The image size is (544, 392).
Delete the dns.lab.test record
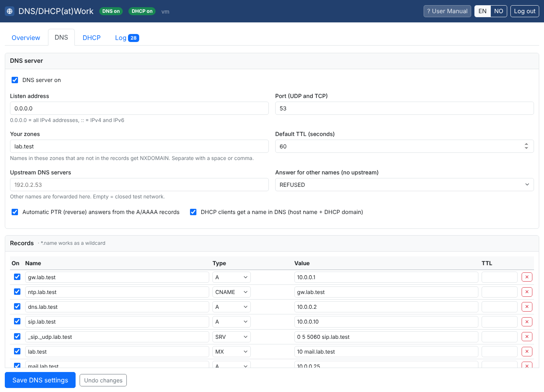527,307
